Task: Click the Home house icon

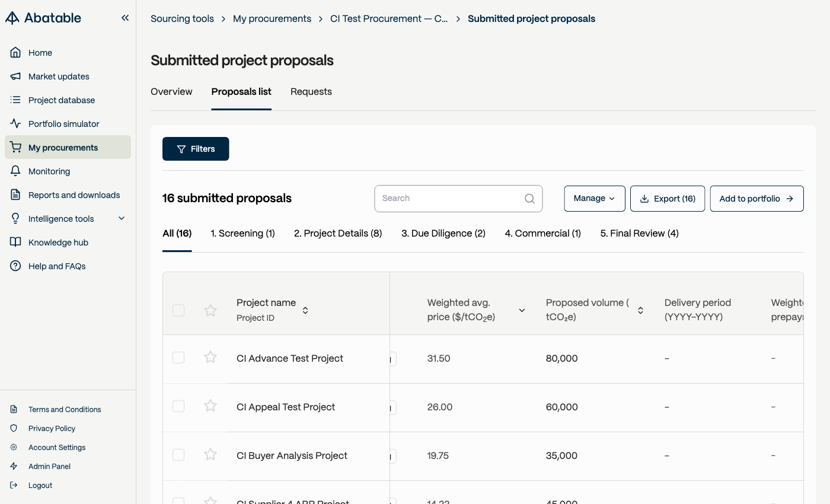Action: [x=16, y=53]
